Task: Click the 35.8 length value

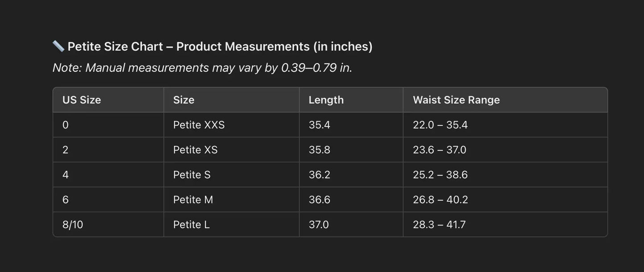Action: pyautogui.click(x=319, y=150)
